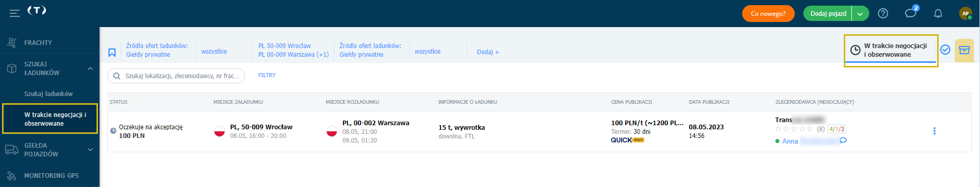Switch to W trakcie negocjacji i obserwowane tab
Viewport: 980px width, 187px height.
coord(891,50)
